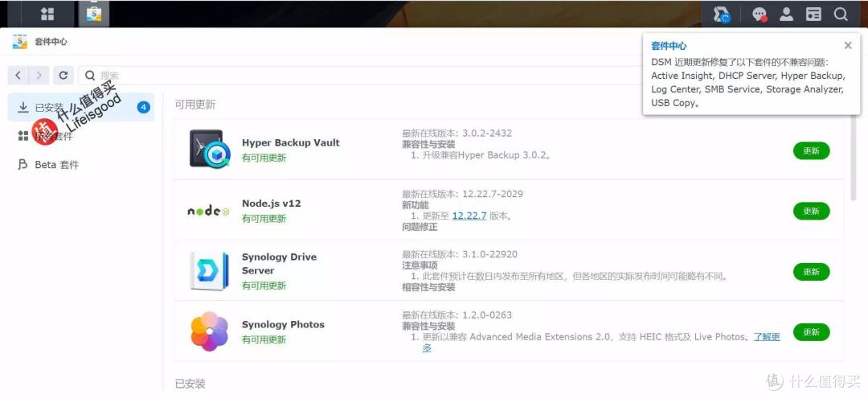Close the 套件中心 notification popup

[x=848, y=45]
